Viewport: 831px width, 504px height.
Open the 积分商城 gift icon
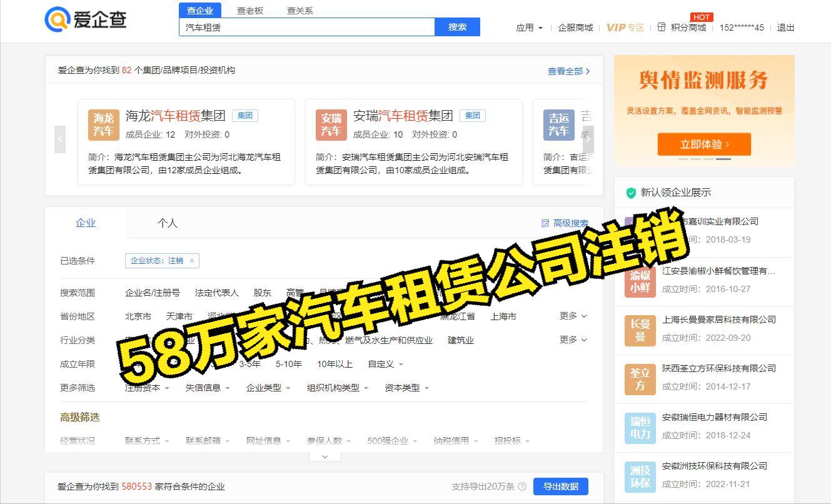tap(663, 28)
